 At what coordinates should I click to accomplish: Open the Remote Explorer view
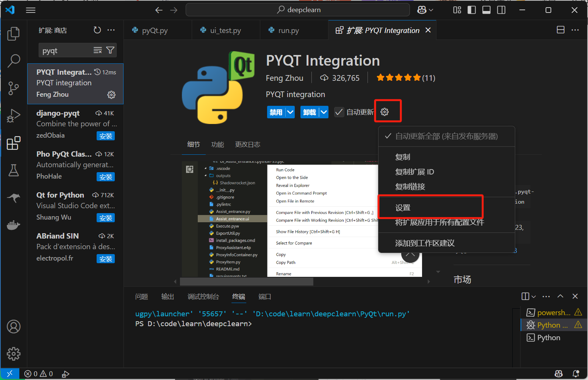pyautogui.click(x=14, y=198)
